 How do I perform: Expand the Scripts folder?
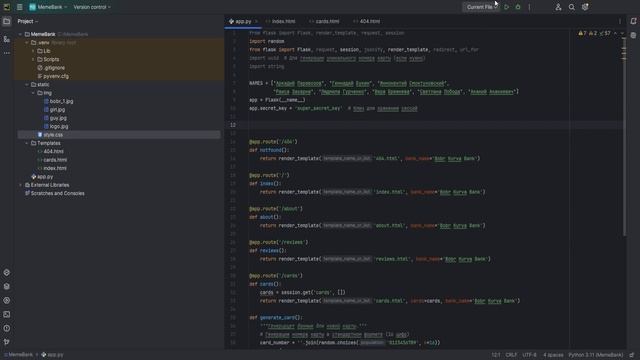[33, 59]
